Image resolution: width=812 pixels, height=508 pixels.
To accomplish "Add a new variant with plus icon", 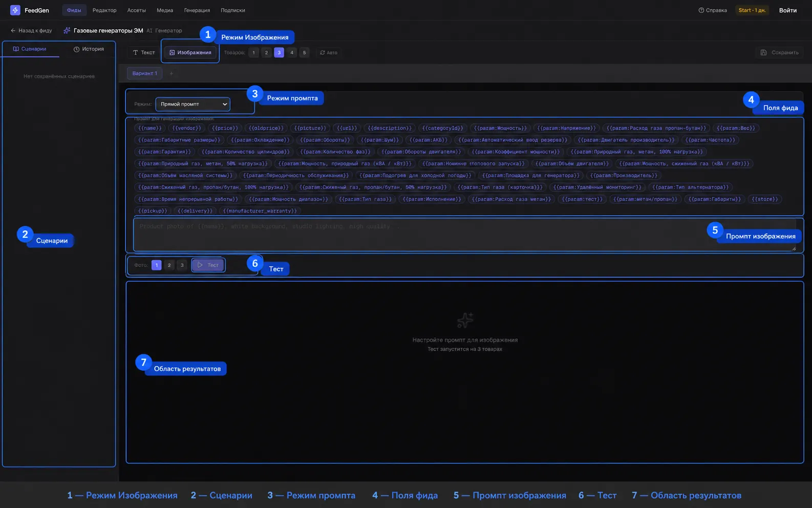I will [x=171, y=73].
